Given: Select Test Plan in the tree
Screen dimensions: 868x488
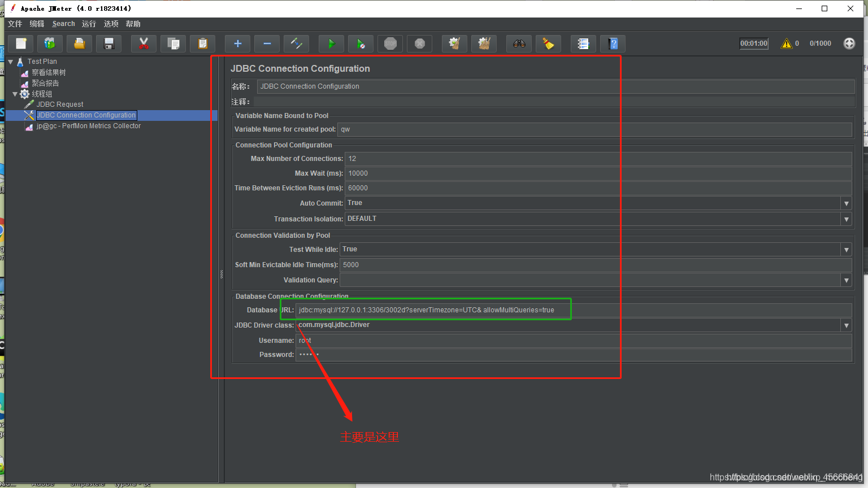Looking at the screenshot, I should point(42,62).
